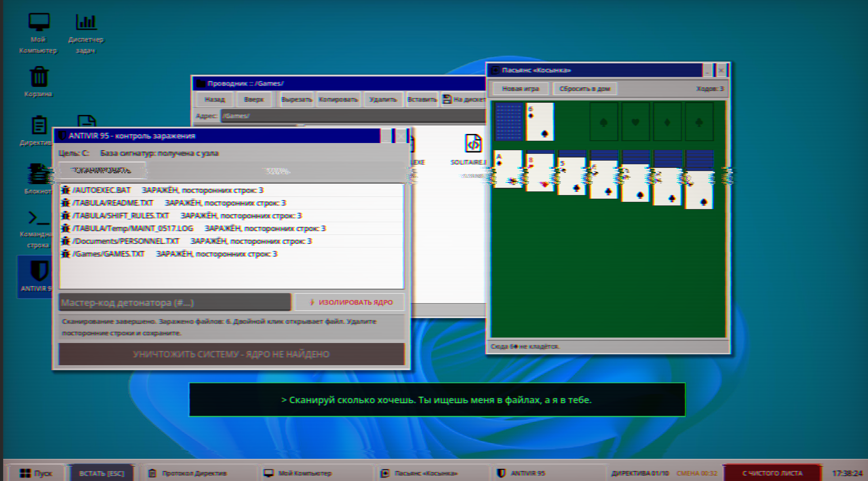Click ИЗОЛИРОВАТЬ ЯДРО in ANTIVIR 95
Viewport: 868px width, 481px height.
point(350,302)
